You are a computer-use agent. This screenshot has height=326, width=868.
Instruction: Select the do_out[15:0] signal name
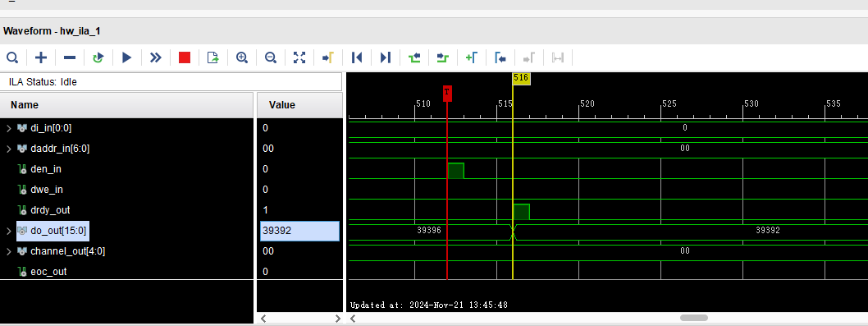58,231
